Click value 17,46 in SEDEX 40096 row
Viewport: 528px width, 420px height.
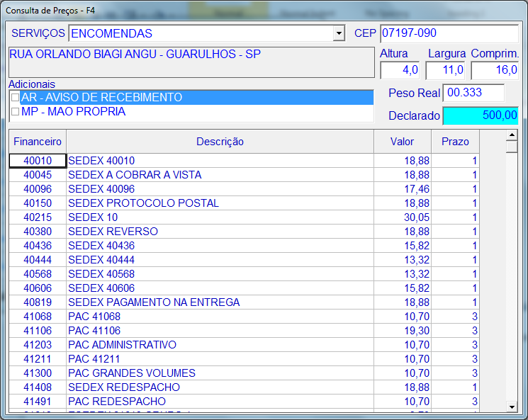click(x=403, y=189)
